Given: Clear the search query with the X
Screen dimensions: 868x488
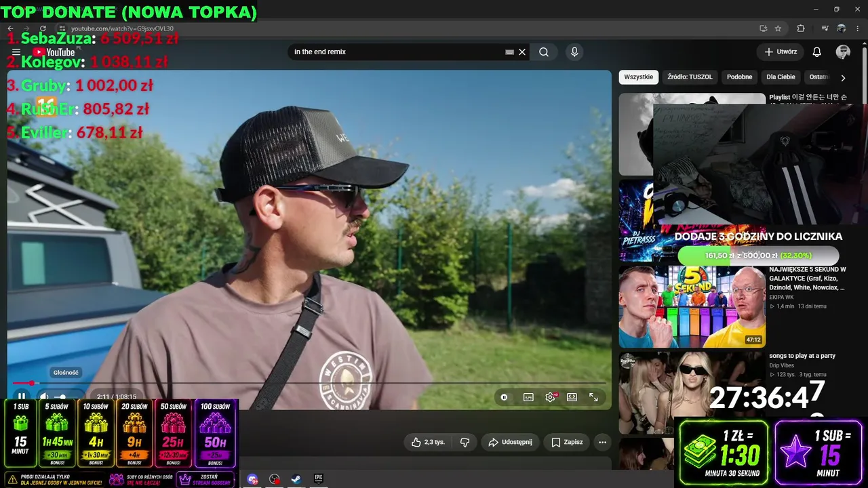Looking at the screenshot, I should [522, 52].
